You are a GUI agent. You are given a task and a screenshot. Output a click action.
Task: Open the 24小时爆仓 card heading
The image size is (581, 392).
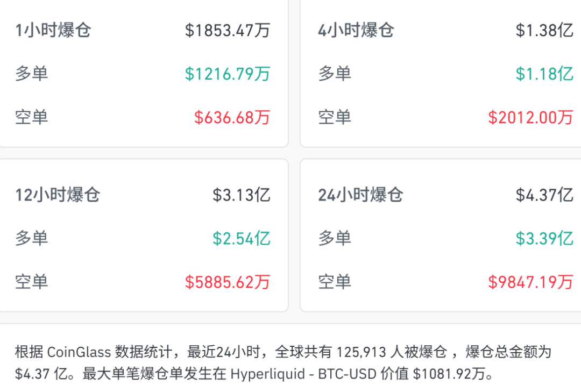[360, 195]
